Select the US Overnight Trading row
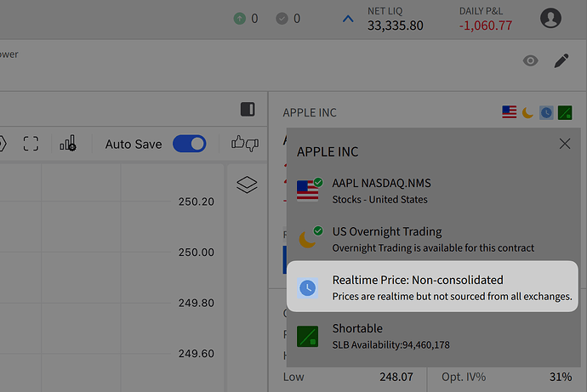This screenshot has width=587, height=392. [432, 240]
